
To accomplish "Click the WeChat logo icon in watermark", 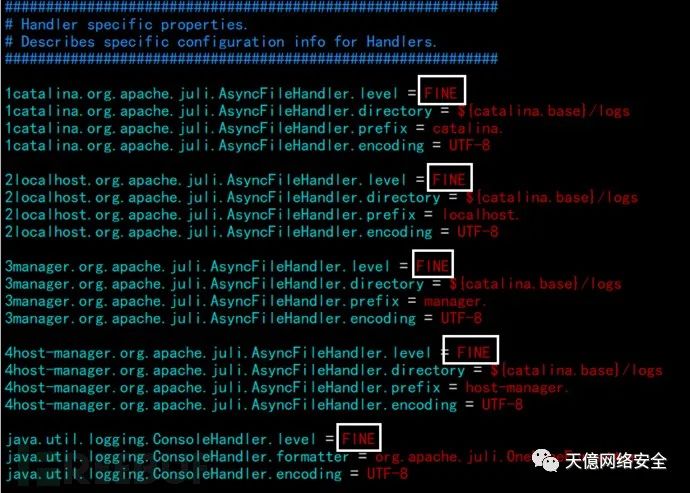I will [545, 460].
